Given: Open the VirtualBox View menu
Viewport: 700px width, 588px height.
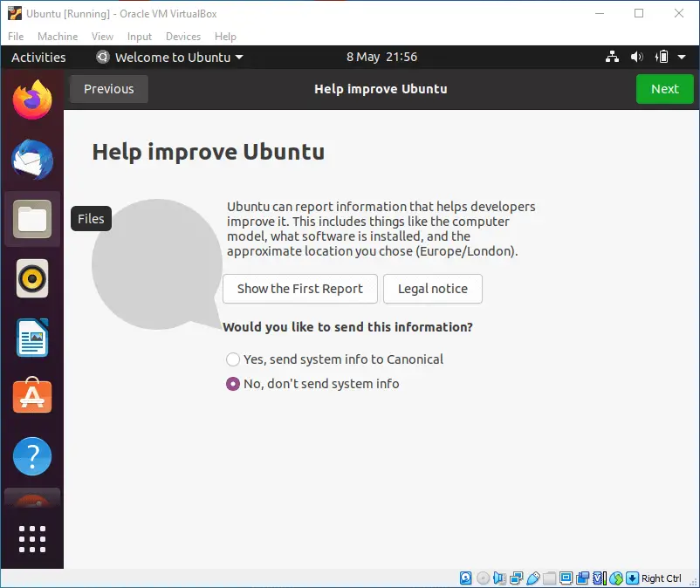Looking at the screenshot, I should [x=102, y=36].
